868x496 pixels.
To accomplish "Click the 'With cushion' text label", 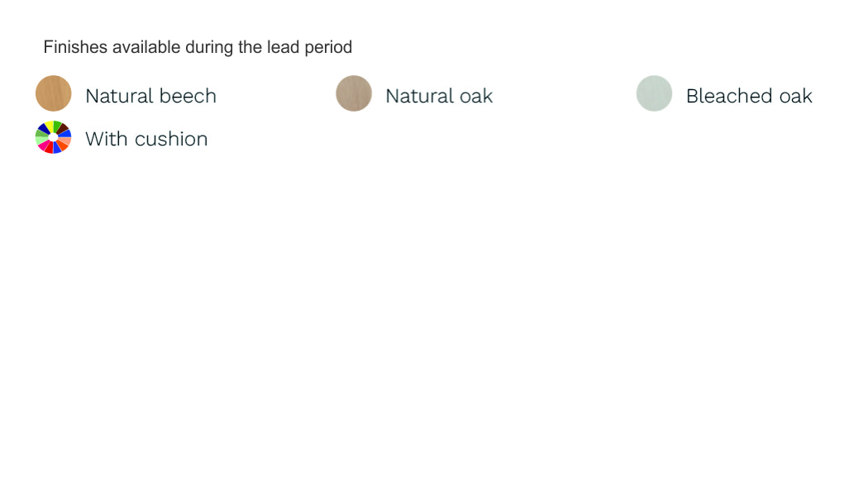I will point(146,139).
